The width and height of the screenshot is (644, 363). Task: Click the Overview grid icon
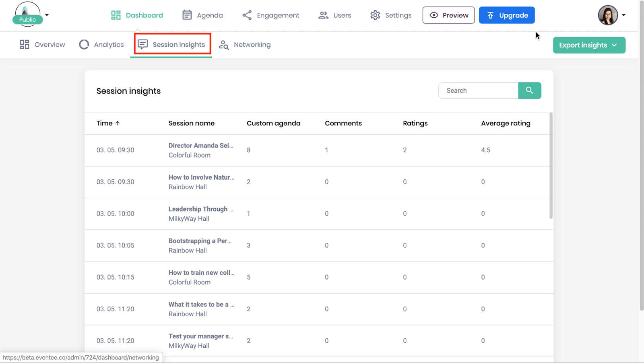[25, 45]
